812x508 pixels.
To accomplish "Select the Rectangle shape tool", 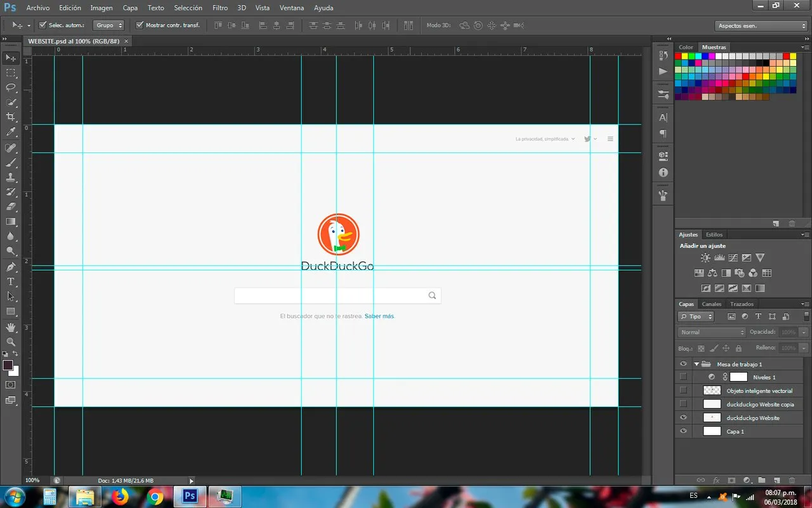I will [x=11, y=311].
